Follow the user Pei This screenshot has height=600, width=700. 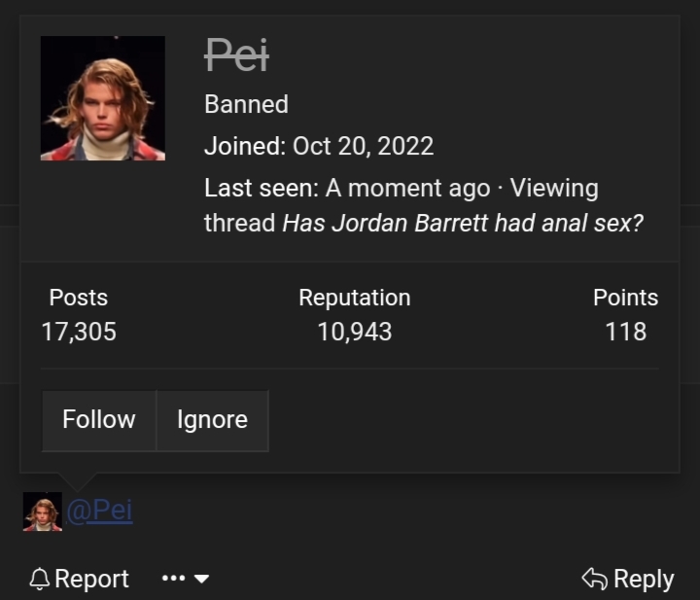[x=98, y=420]
